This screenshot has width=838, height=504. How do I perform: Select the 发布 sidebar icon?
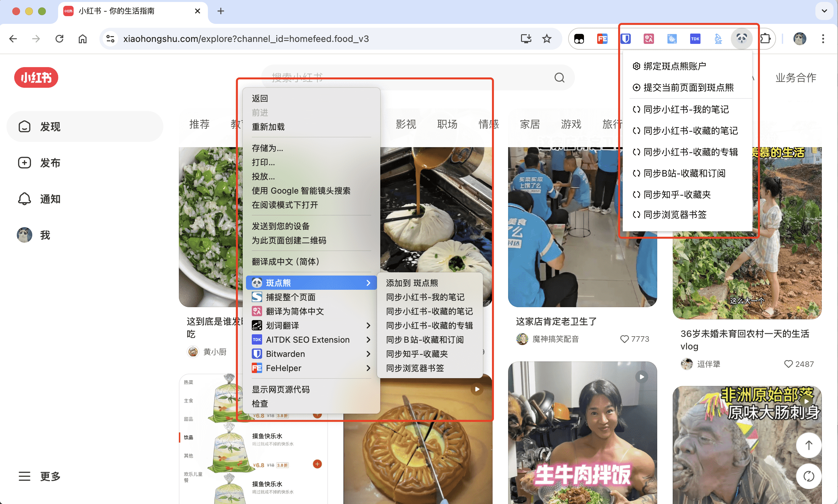pos(24,163)
